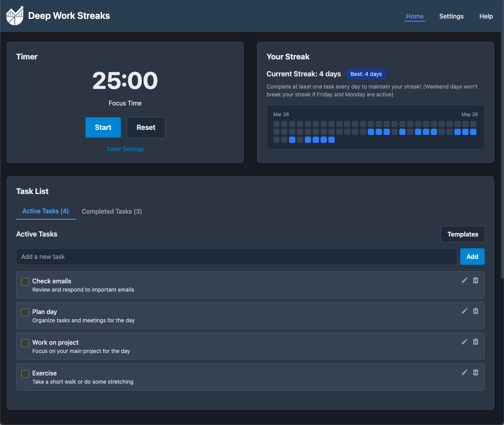Delete the Check emails task

[476, 280]
